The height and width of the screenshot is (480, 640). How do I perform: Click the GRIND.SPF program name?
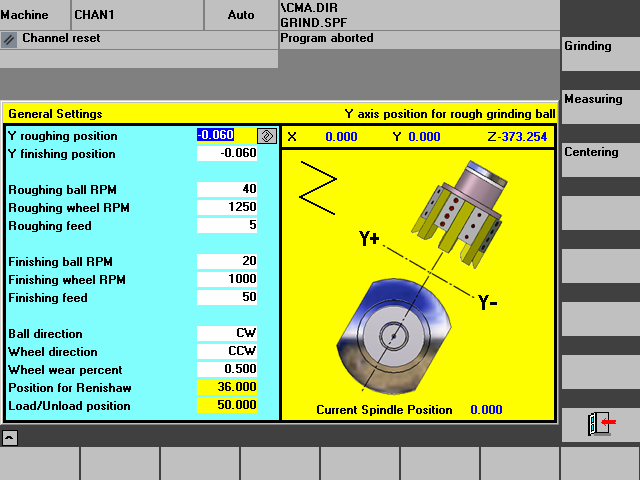[x=313, y=23]
